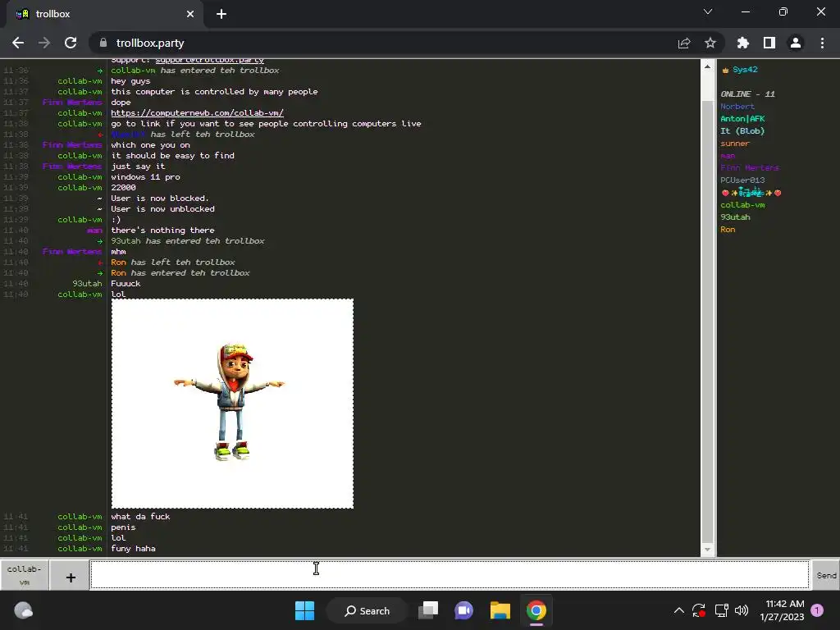Open the T-pose character image
The height and width of the screenshot is (630, 840).
click(232, 404)
